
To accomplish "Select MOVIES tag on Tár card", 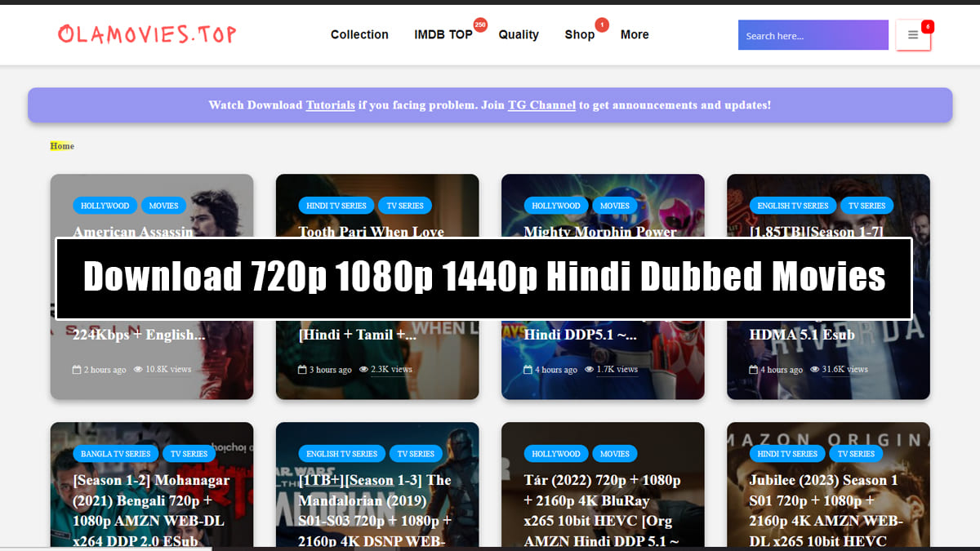I will 614,454.
